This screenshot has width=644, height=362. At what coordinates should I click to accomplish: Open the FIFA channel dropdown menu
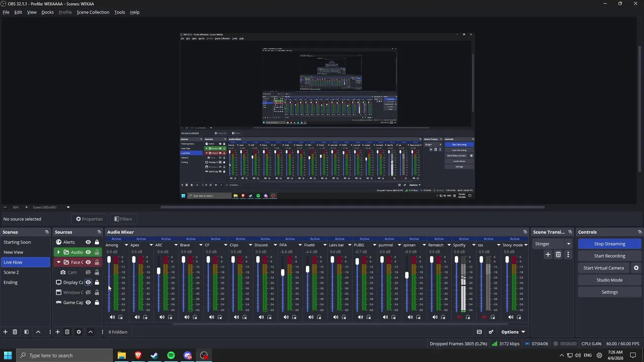coord(300,245)
